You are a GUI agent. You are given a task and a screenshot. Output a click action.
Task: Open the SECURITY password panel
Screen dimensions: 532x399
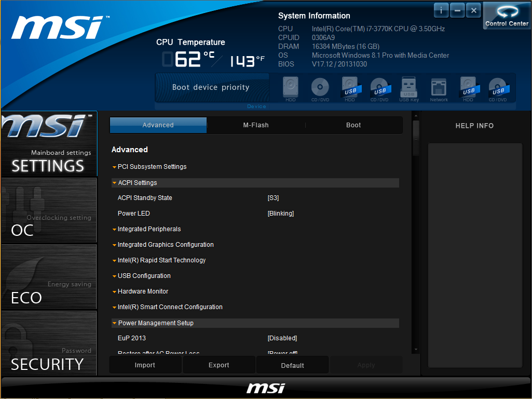(x=49, y=343)
